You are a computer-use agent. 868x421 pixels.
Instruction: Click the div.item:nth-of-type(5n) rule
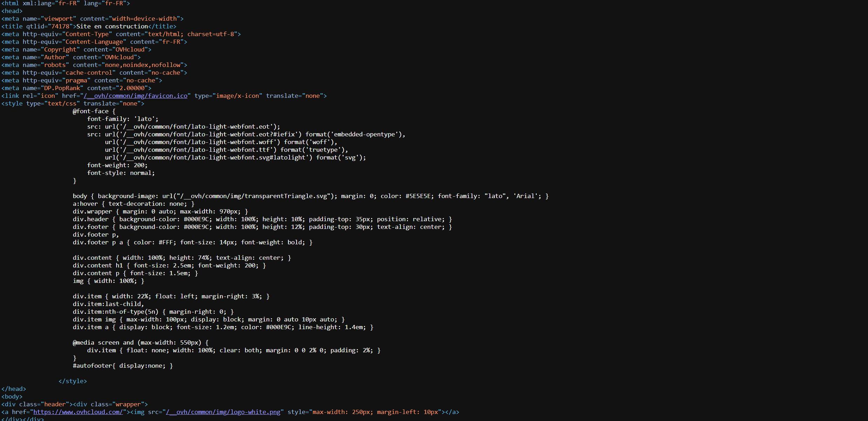pos(153,312)
